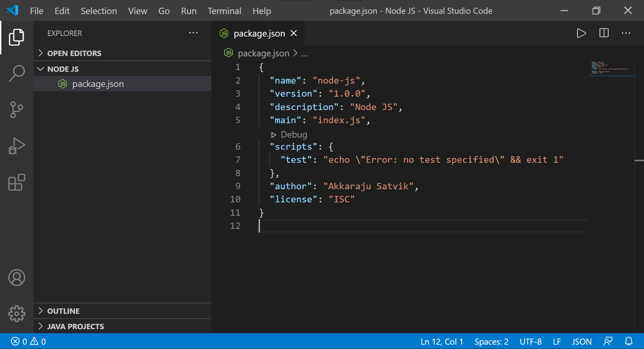Click the Run play button in editor toolbar

click(x=581, y=33)
